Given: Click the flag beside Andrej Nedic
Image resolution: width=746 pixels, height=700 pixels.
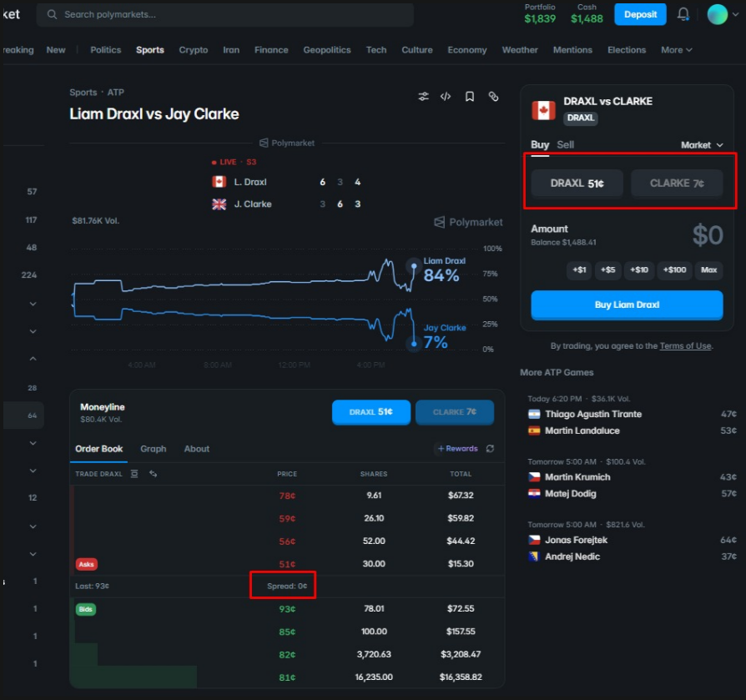Looking at the screenshot, I should coord(534,556).
